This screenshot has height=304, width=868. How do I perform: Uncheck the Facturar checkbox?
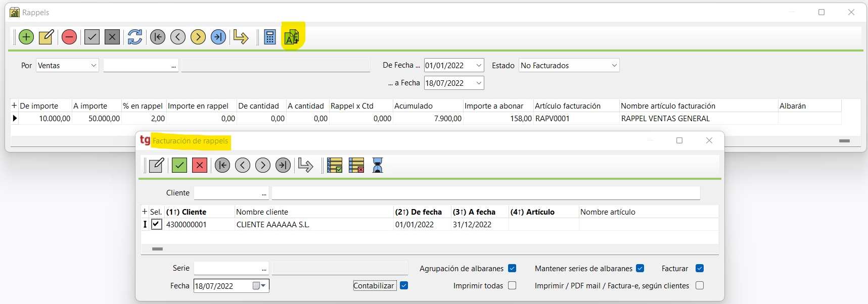tap(700, 268)
